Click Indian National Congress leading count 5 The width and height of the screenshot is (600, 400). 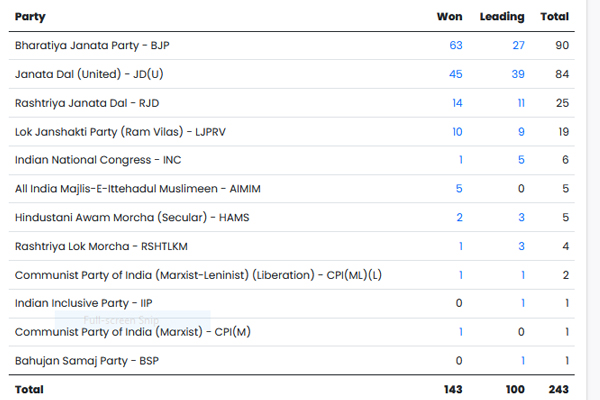click(x=521, y=160)
